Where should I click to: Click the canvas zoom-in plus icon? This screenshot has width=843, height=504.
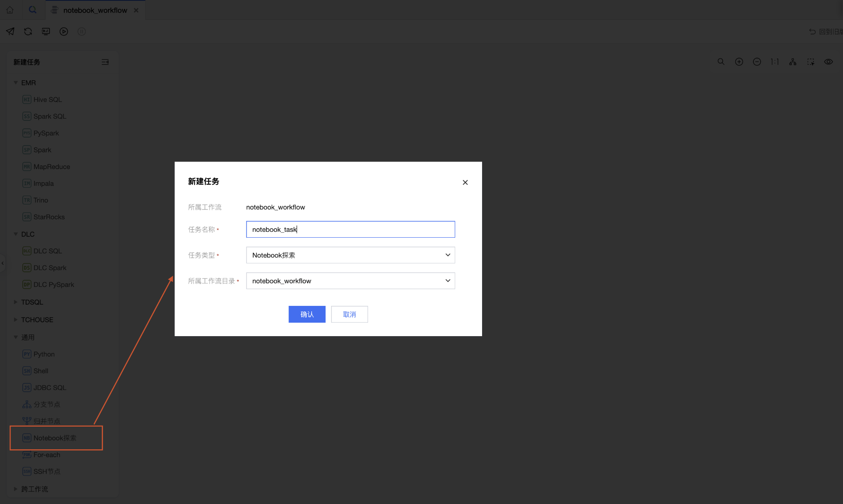point(739,62)
